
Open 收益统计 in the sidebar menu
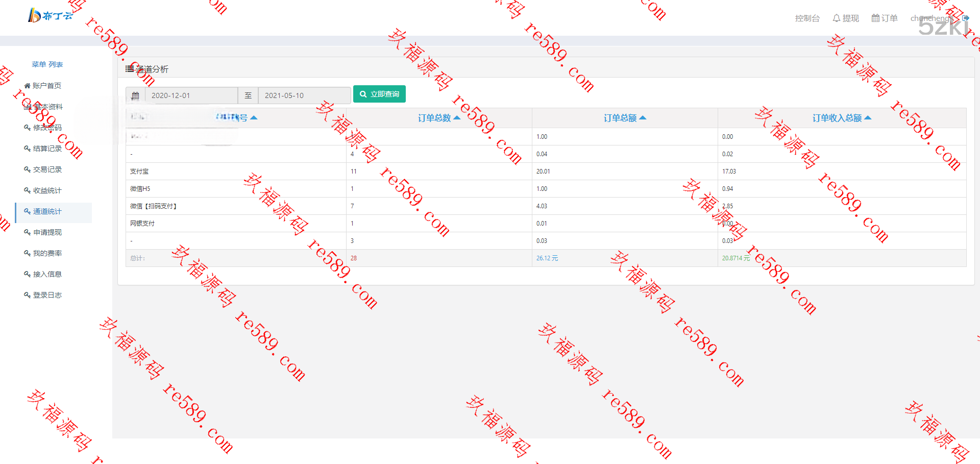tap(47, 190)
